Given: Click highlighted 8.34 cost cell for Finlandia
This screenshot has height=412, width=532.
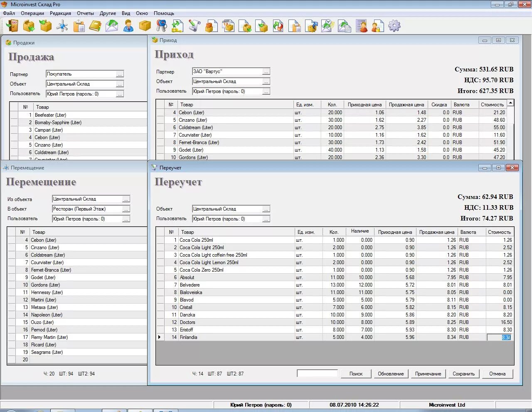Looking at the screenshot, I should coord(499,337).
